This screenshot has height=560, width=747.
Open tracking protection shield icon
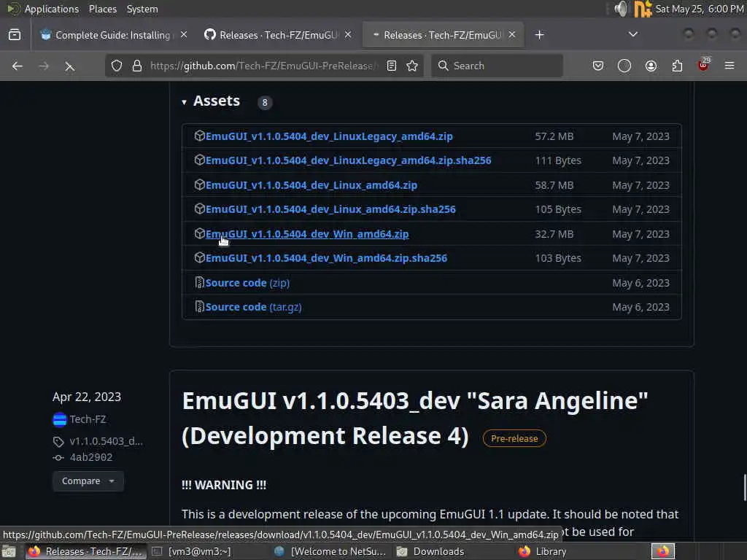(117, 66)
